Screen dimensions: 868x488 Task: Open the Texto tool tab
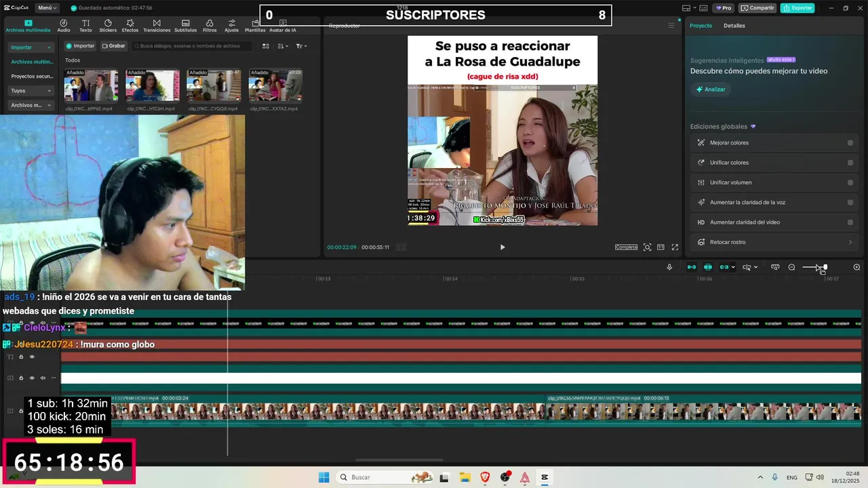85,26
